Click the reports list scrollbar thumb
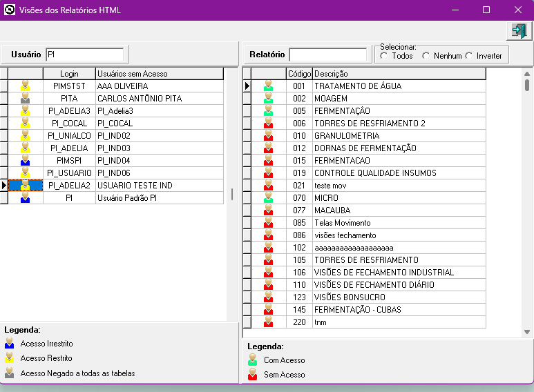Screen dimensions: 534x392 click(x=527, y=85)
